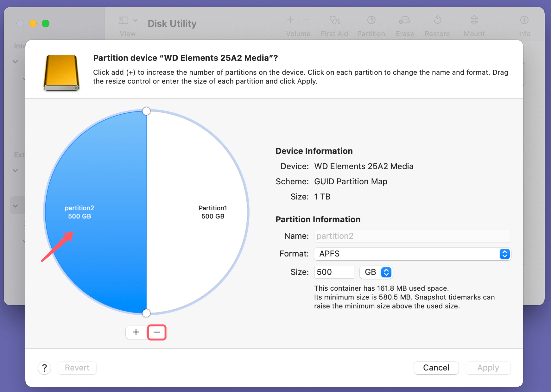
Task: Open the Info panel from the toolbar
Action: (x=524, y=25)
